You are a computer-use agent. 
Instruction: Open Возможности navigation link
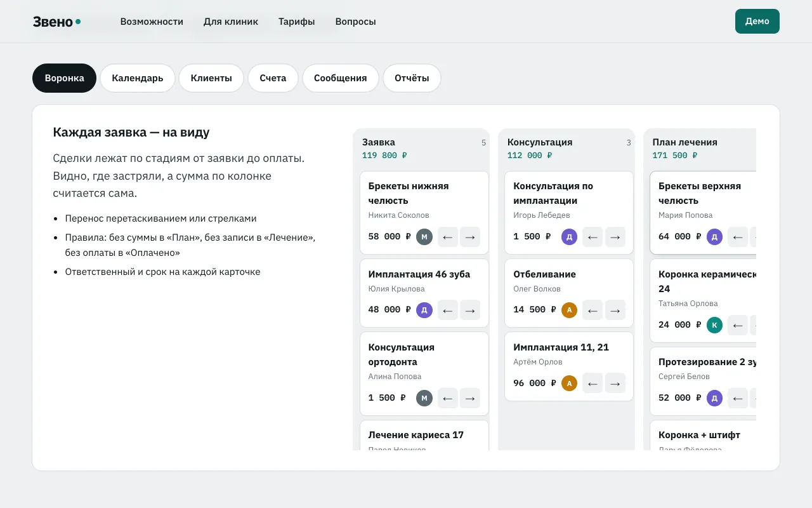point(152,22)
